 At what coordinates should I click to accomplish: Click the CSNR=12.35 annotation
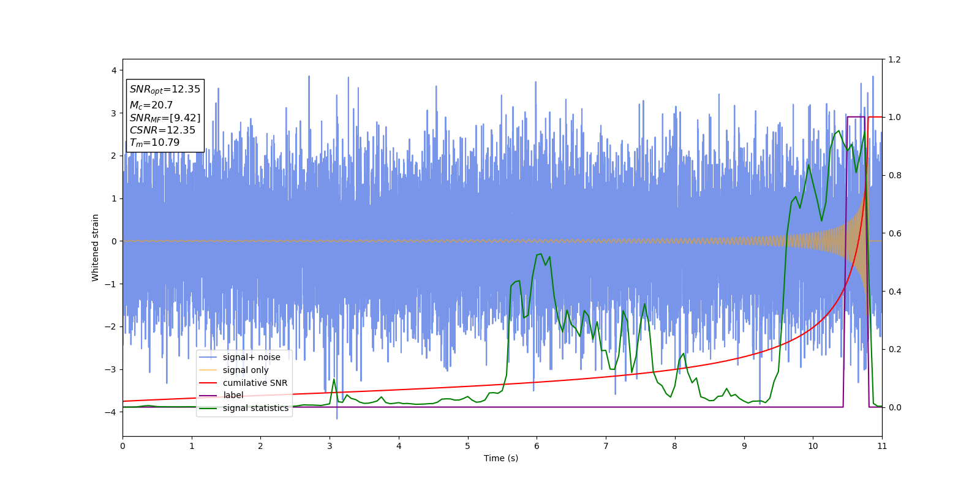click(162, 130)
